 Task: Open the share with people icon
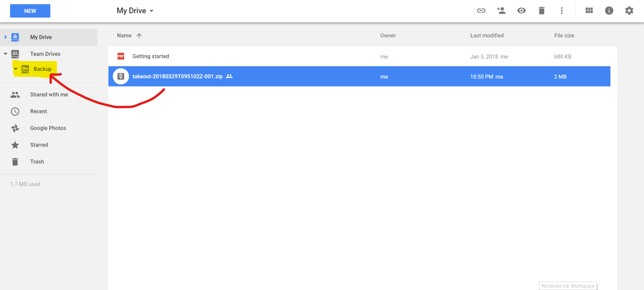pos(501,11)
